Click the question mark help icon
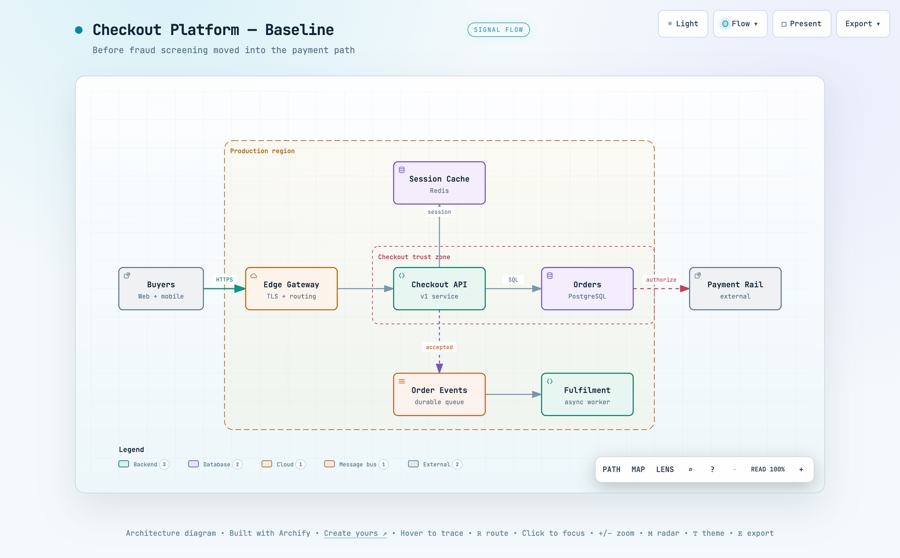This screenshot has width=900, height=558. click(x=712, y=469)
